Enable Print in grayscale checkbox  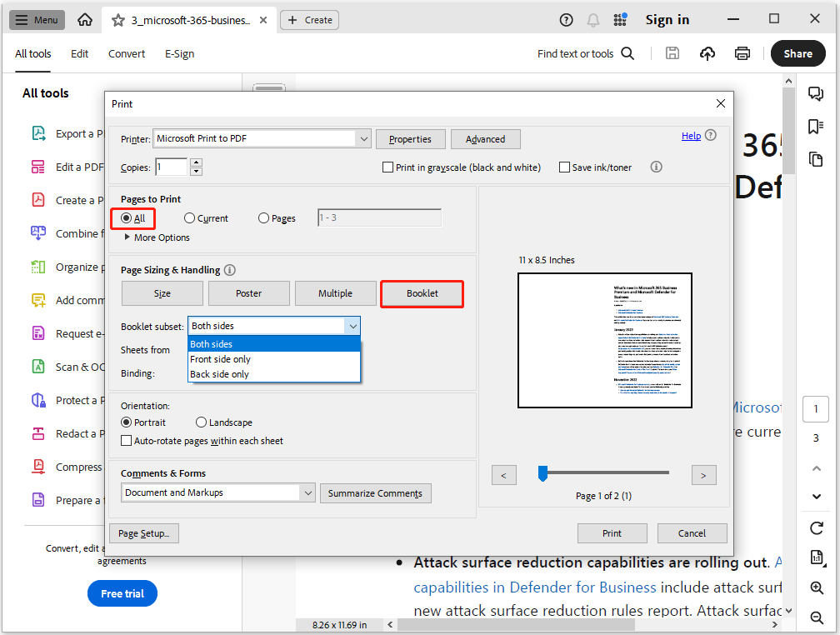click(x=387, y=167)
